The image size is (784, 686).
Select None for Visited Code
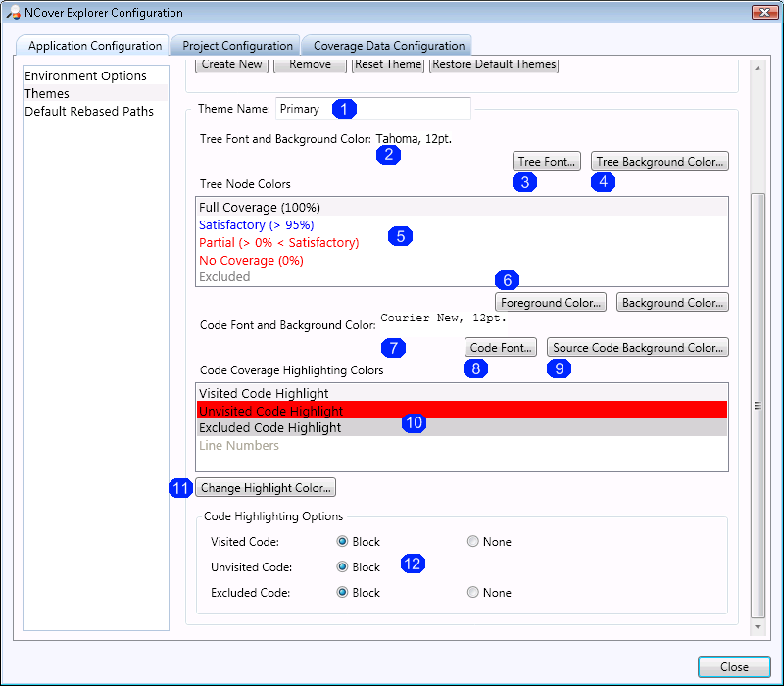[x=472, y=542]
